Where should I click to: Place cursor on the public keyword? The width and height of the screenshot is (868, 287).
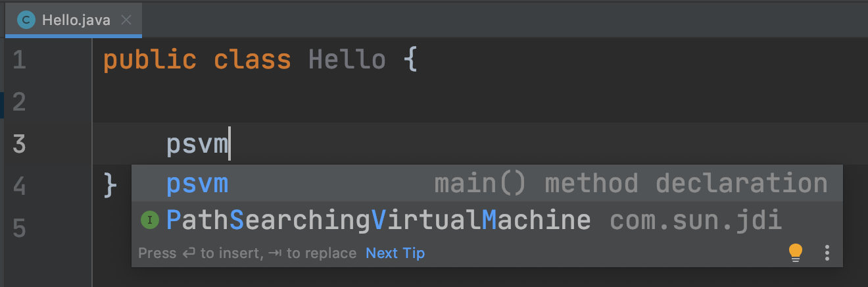point(150,61)
